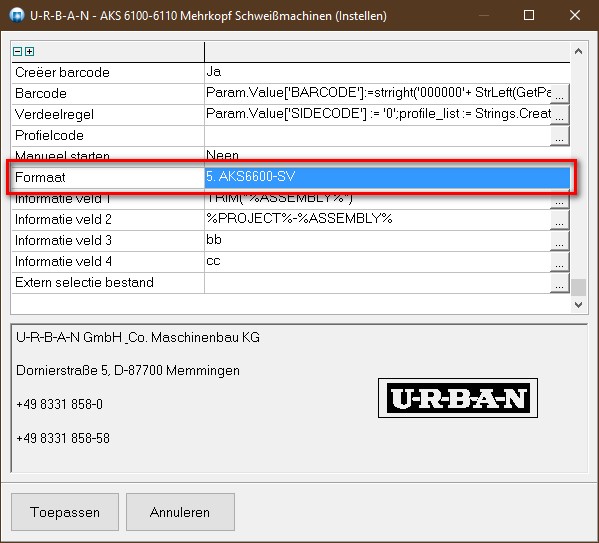Viewport: 599px width, 543px height.
Task: Click the application icon in the title bar
Action: click(16, 16)
